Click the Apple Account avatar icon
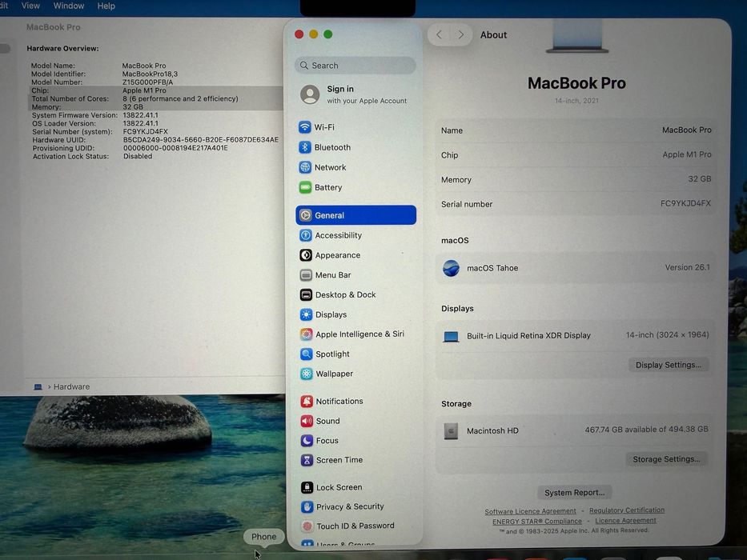This screenshot has height=560, width=747. tap(310, 94)
